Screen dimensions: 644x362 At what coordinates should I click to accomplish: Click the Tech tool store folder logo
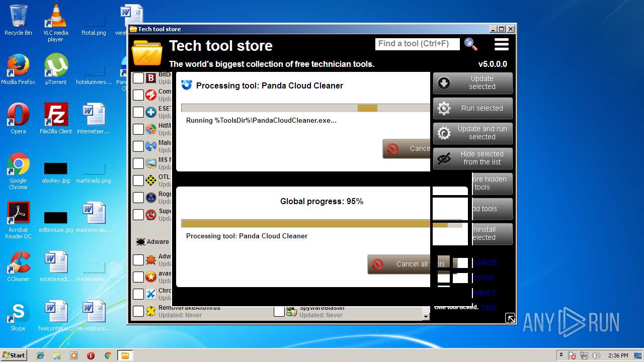pyautogui.click(x=147, y=53)
